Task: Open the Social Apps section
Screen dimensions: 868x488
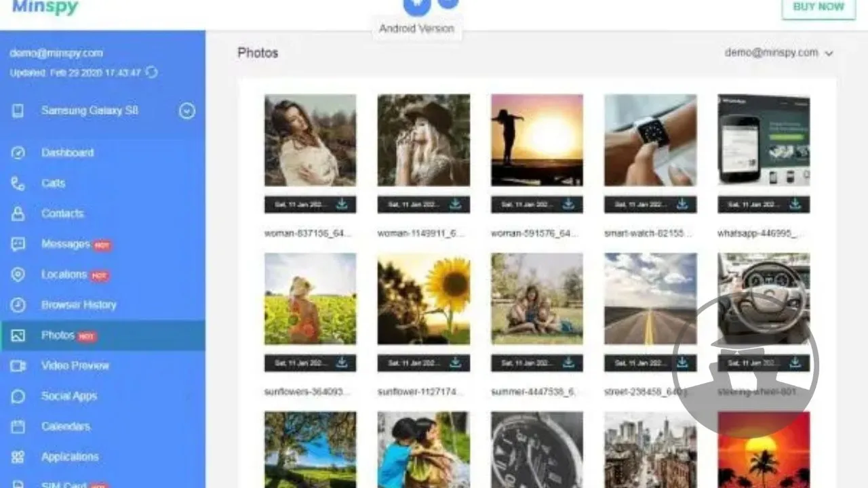Action: pyautogui.click(x=69, y=396)
